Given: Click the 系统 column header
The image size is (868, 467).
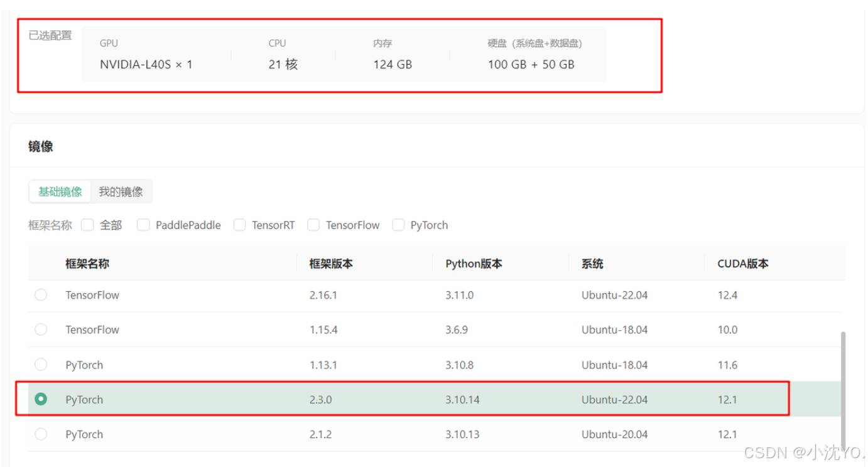Looking at the screenshot, I should coord(592,264).
